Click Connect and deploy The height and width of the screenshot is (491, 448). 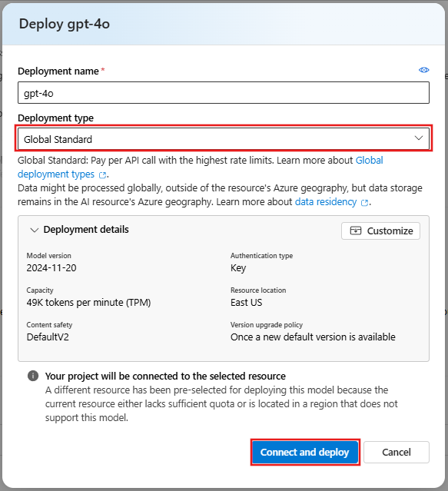pyautogui.click(x=305, y=452)
